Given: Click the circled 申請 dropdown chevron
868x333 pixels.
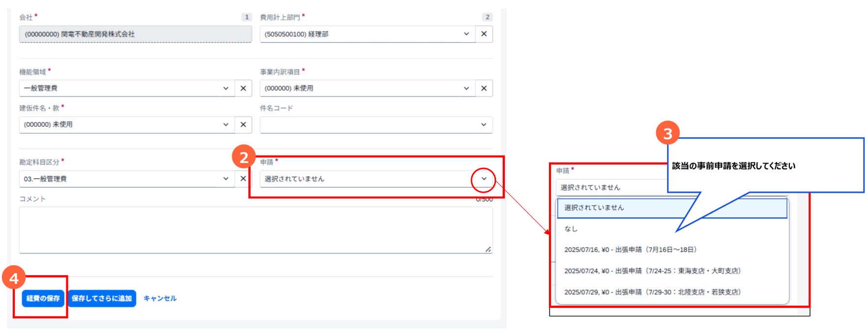Looking at the screenshot, I should click(483, 179).
